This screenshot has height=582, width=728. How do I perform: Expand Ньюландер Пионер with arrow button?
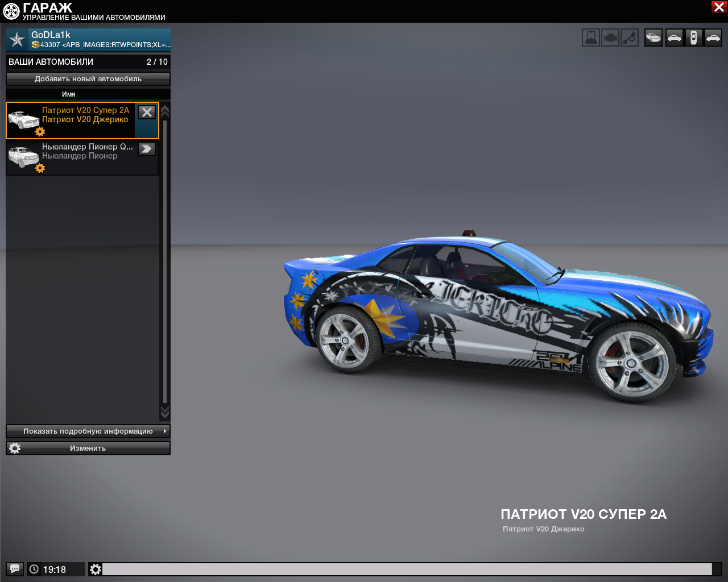[147, 149]
